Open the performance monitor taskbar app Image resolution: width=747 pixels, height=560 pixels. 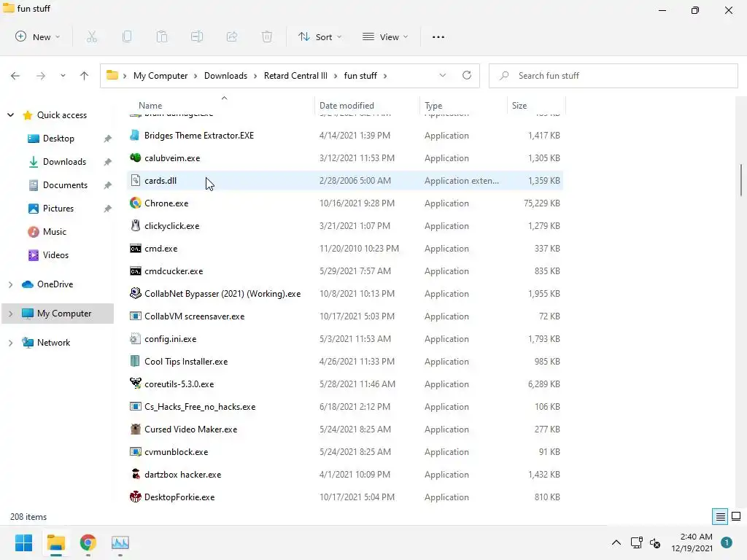[120, 542]
